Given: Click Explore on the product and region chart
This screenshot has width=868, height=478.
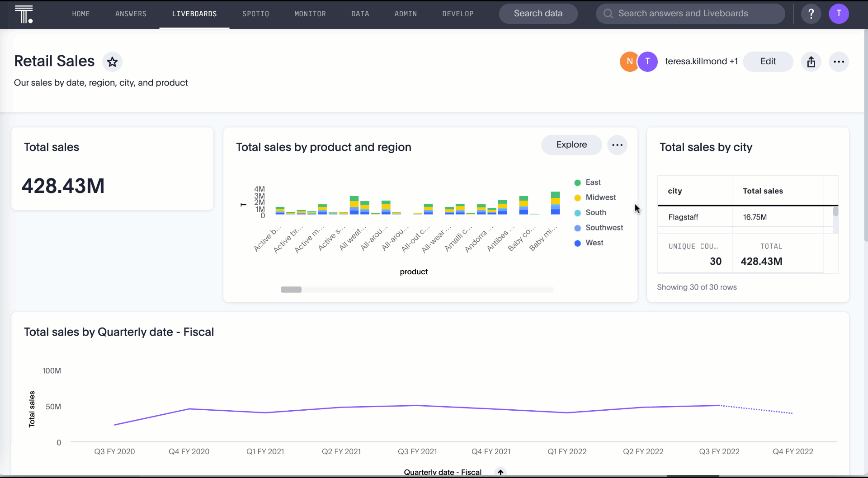Looking at the screenshot, I should (571, 145).
